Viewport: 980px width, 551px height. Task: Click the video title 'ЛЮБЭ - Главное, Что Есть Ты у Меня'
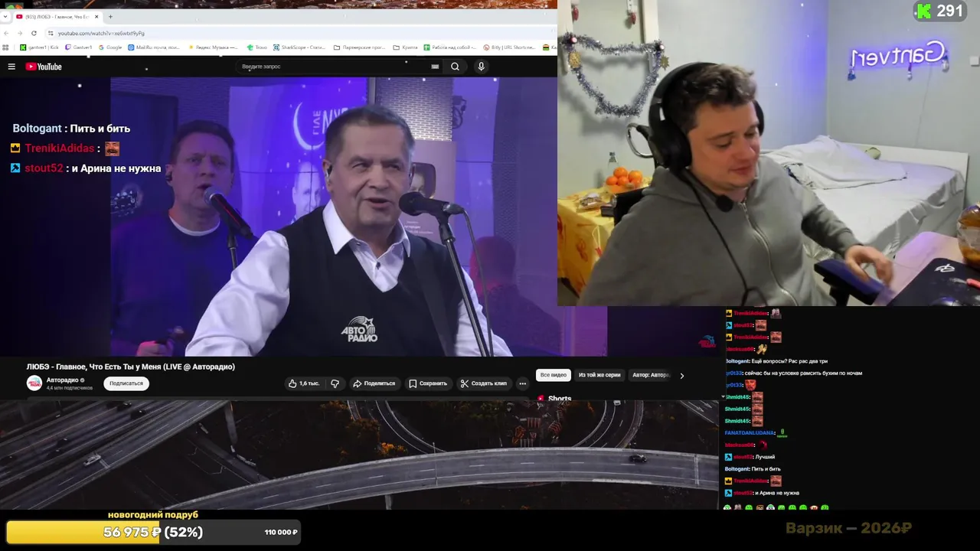click(x=131, y=367)
